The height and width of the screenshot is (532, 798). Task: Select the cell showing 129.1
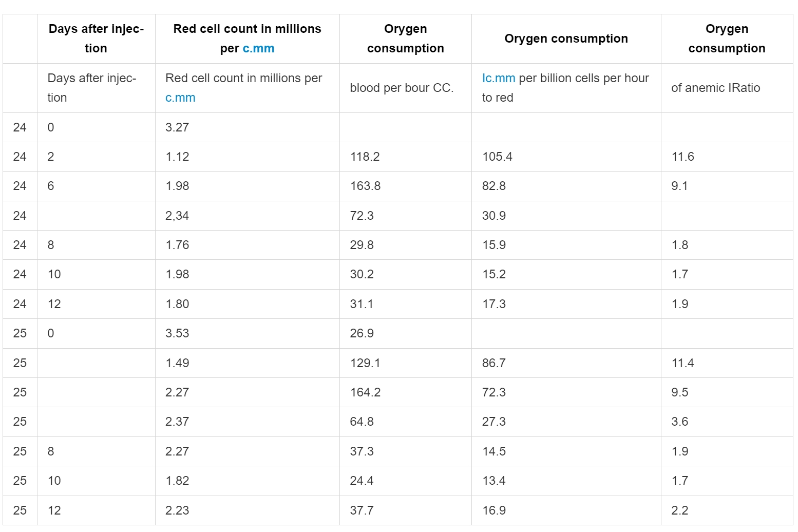click(405, 363)
